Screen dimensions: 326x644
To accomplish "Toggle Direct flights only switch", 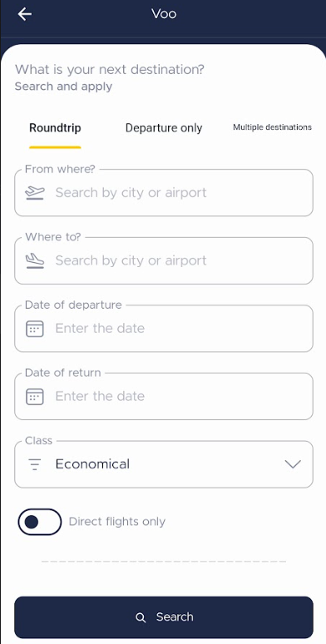I will coord(40,522).
